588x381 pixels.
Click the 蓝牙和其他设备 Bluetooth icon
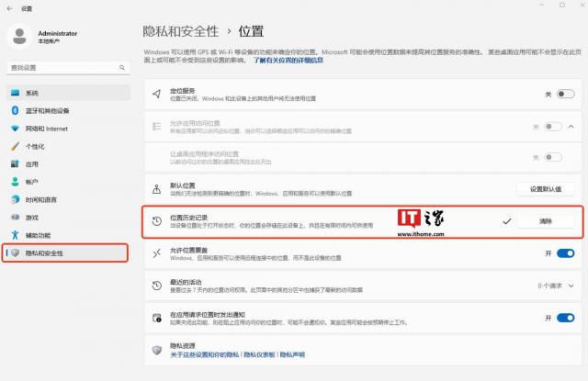15,111
